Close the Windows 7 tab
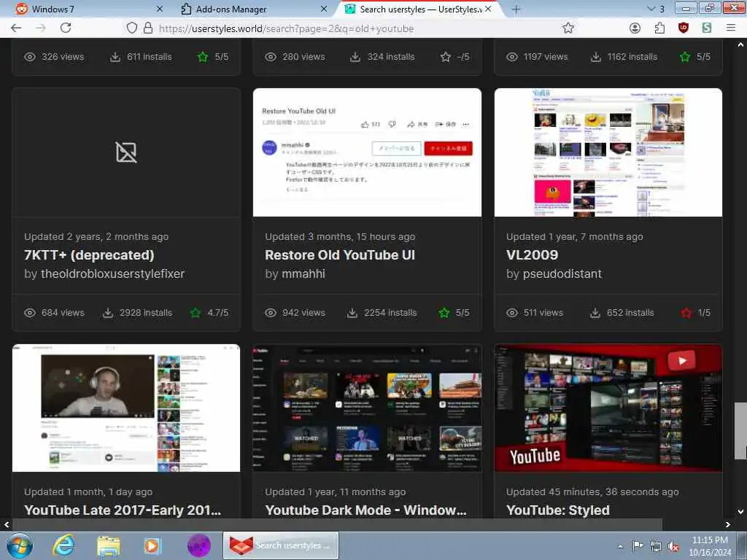Image resolution: width=747 pixels, height=560 pixels. click(160, 9)
